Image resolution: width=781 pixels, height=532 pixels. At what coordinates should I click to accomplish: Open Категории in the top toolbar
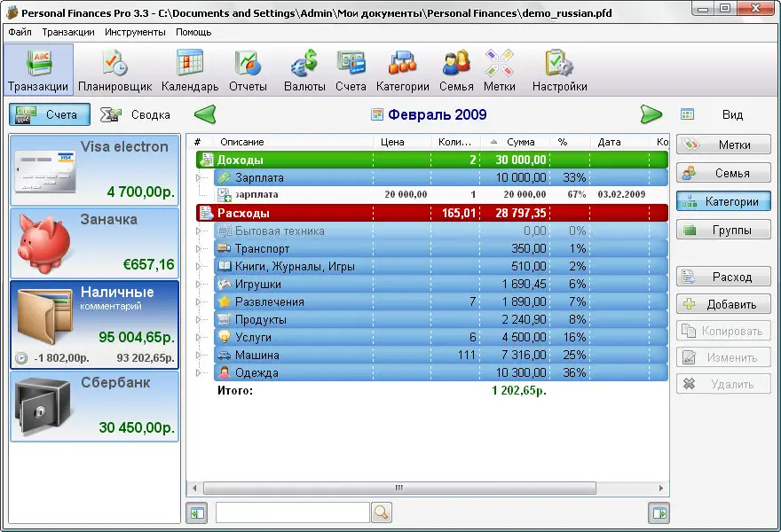pyautogui.click(x=402, y=70)
